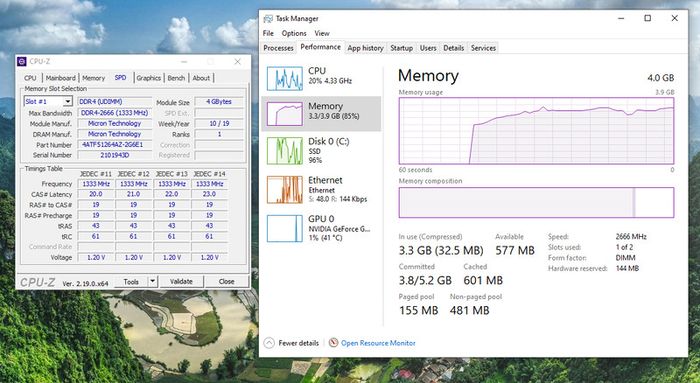
Task: Open the Memory tab in CPU-Z
Action: tap(93, 78)
